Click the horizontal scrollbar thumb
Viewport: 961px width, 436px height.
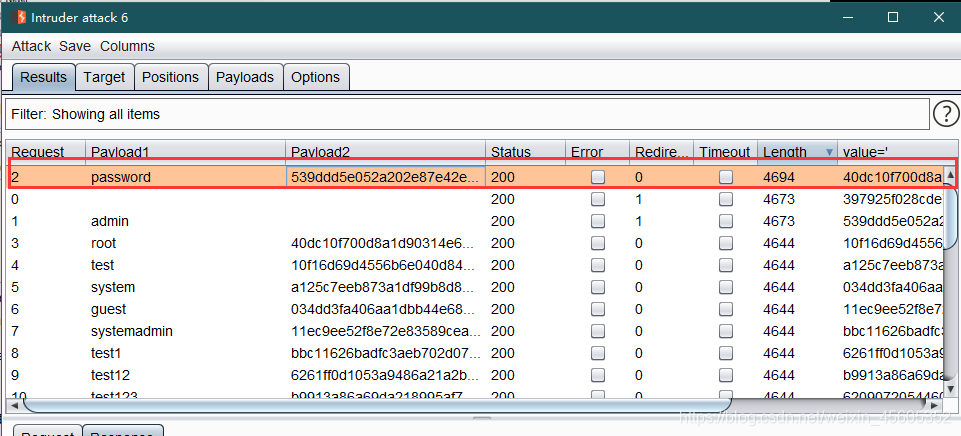[x=377, y=405]
